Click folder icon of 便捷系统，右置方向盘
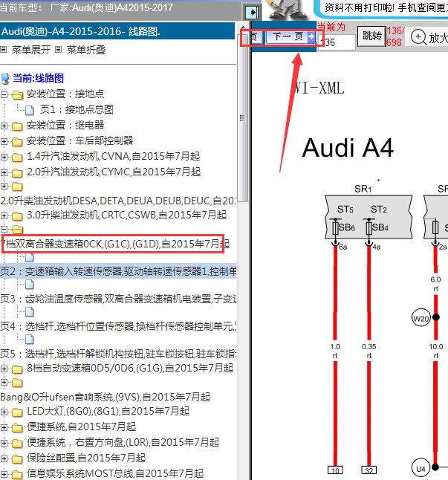Viewport: 448px width, 480px height. tap(17, 444)
